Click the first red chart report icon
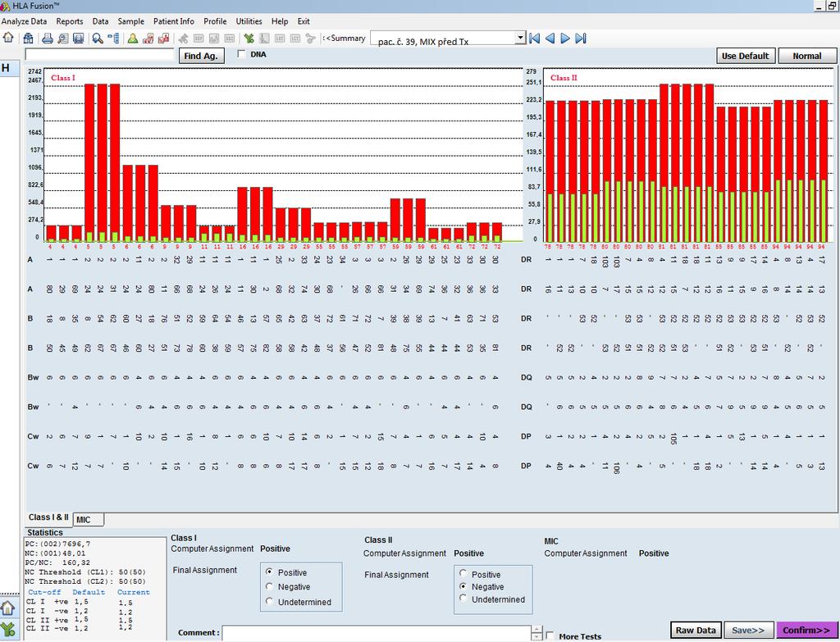The height and width of the screenshot is (642, 840). [x=148, y=38]
